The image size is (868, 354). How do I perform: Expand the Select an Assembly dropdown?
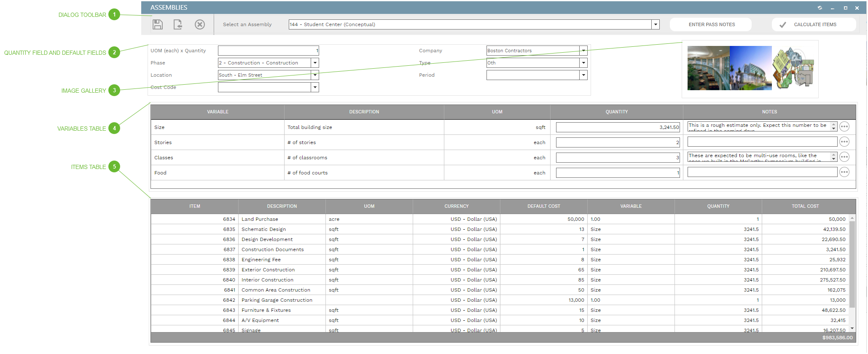pyautogui.click(x=656, y=24)
